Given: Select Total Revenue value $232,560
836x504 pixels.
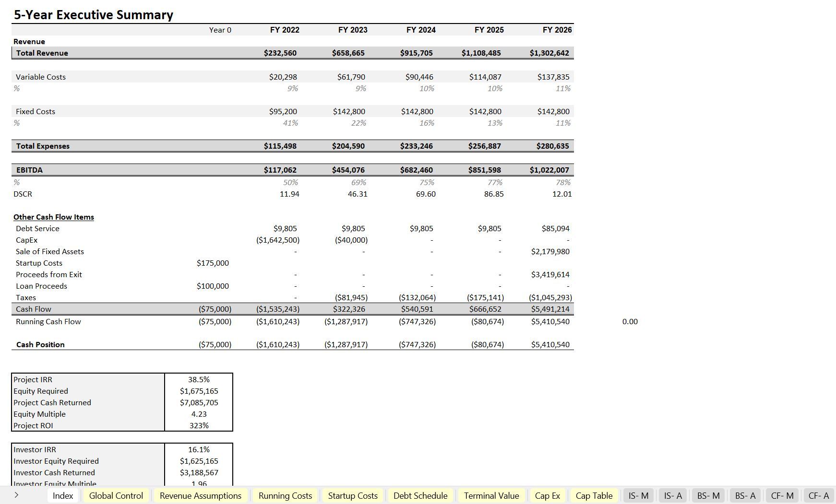Looking at the screenshot, I should (280, 53).
